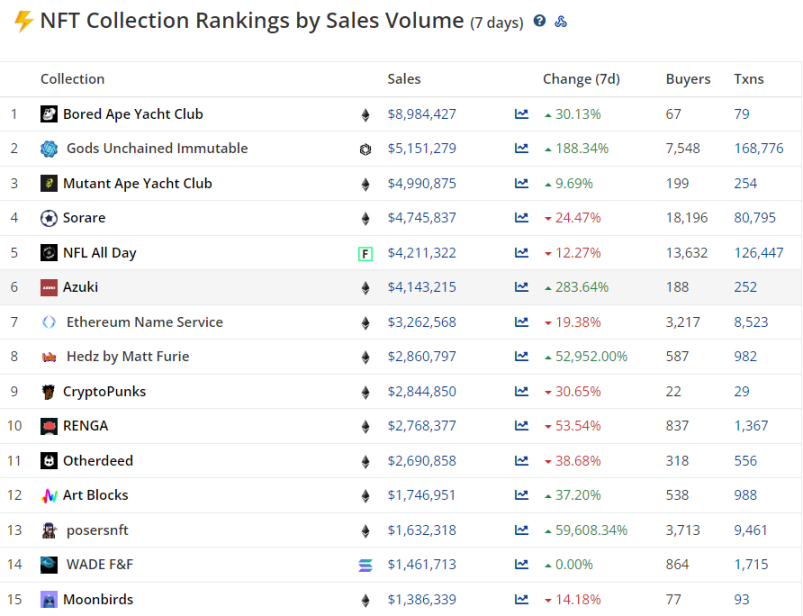Click the 59,608.34% change value
This screenshot has height=616, width=803.
(x=591, y=530)
